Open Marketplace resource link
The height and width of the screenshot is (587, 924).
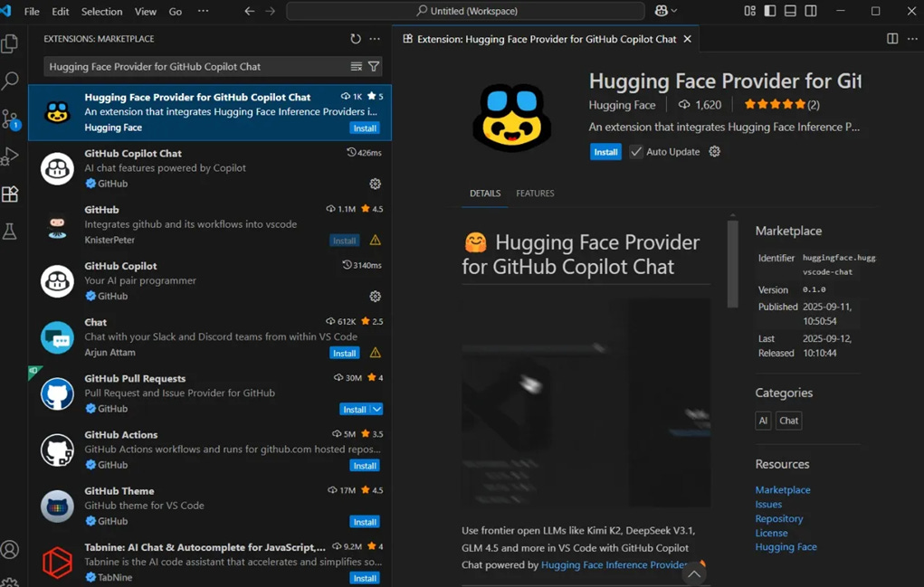783,490
